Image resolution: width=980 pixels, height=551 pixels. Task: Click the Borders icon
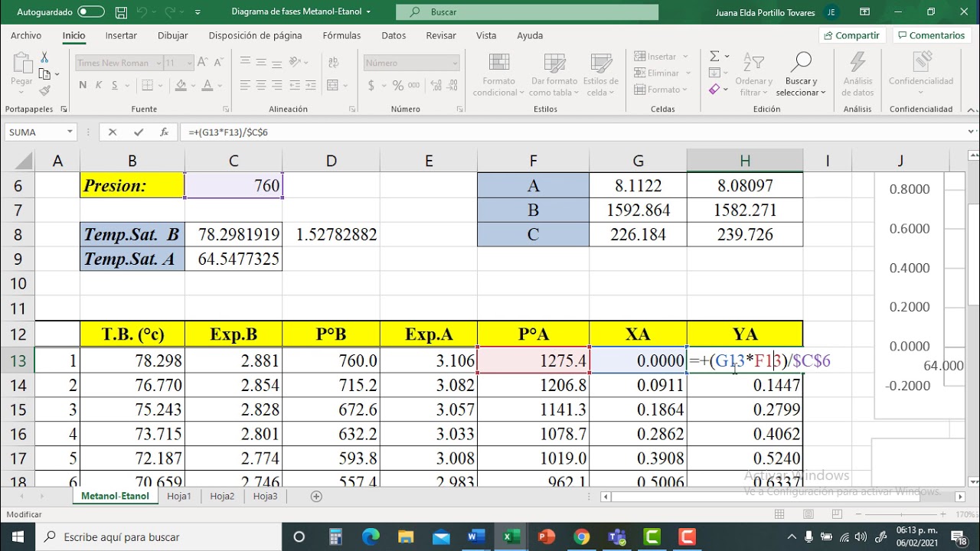147,85
